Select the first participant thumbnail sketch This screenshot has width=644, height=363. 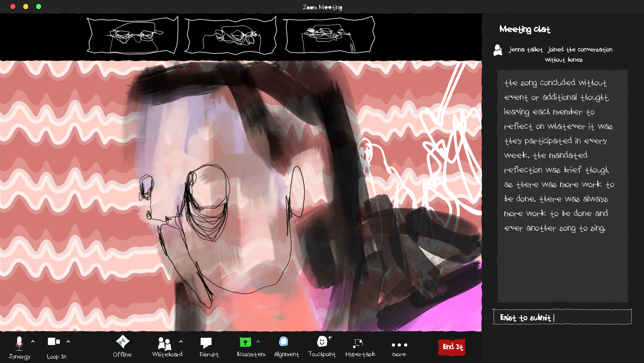tap(133, 35)
